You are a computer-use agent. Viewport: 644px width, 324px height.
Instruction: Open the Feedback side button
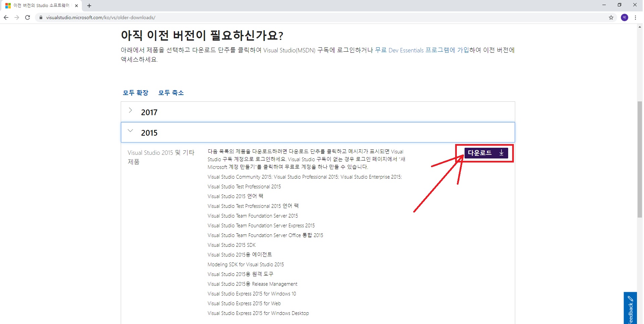(x=630, y=308)
